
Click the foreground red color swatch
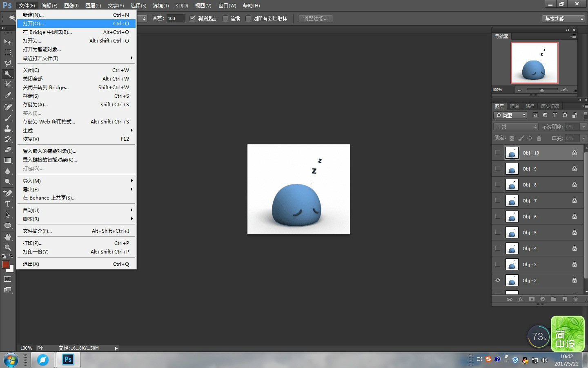(5, 265)
